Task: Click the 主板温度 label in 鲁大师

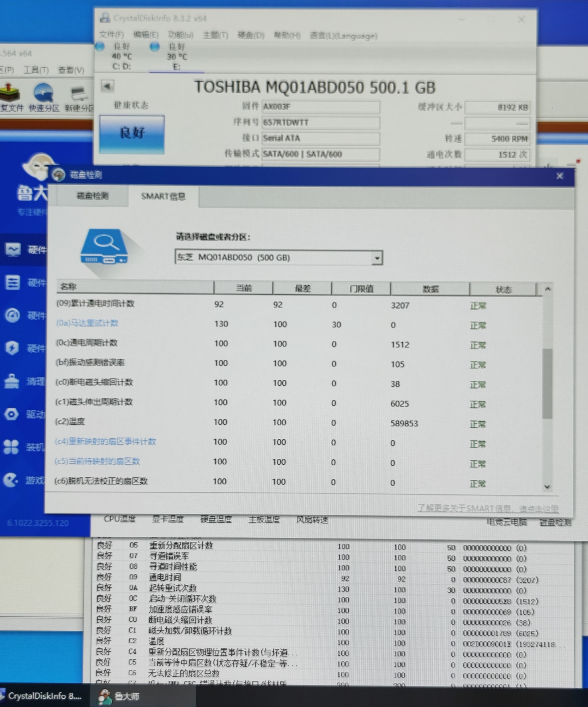Action: coord(264,520)
